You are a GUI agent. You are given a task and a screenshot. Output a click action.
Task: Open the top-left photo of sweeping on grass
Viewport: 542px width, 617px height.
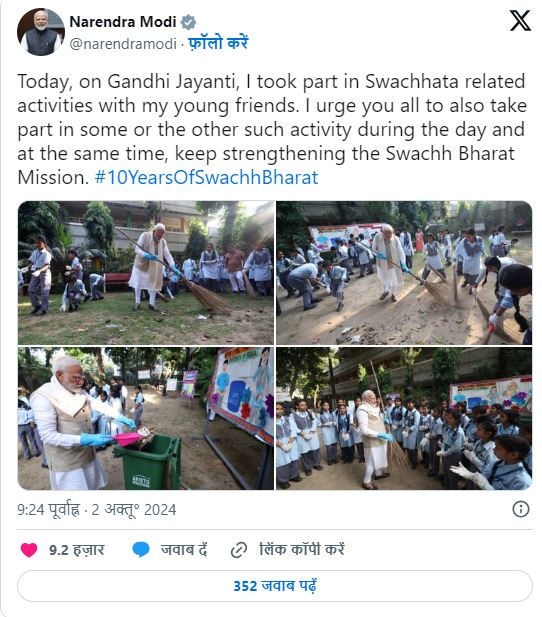pos(146,273)
